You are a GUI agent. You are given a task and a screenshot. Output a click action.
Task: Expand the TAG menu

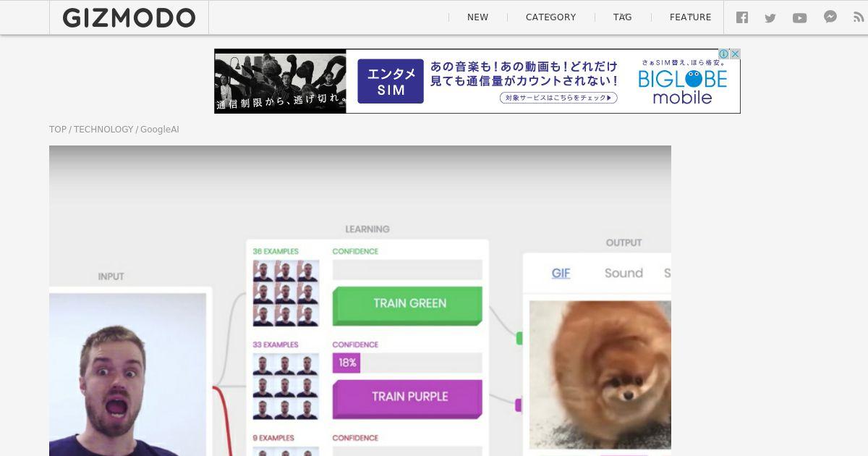(x=622, y=17)
